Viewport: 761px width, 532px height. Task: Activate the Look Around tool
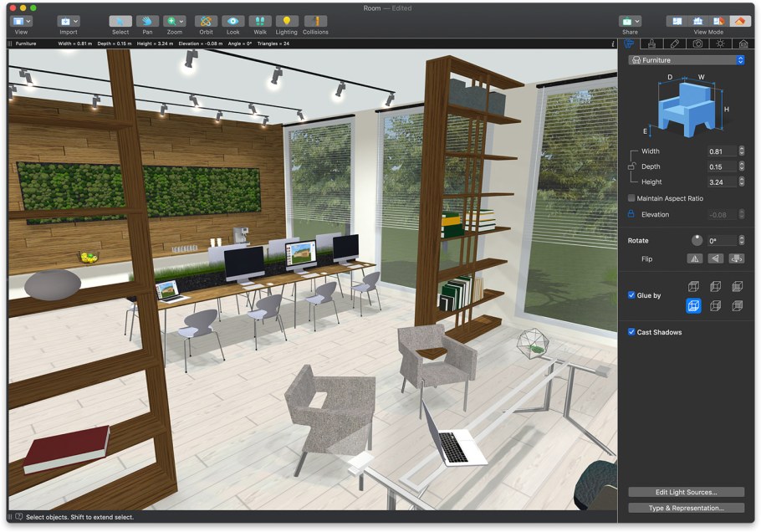coord(232,23)
